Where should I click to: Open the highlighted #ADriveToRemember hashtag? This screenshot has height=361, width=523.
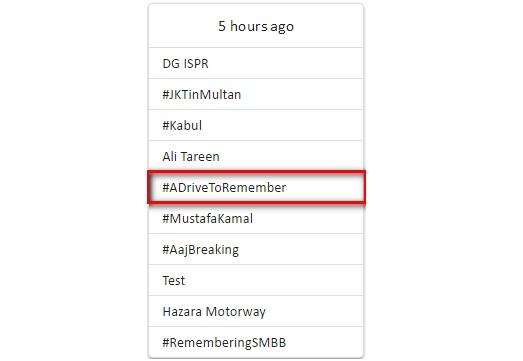point(256,187)
